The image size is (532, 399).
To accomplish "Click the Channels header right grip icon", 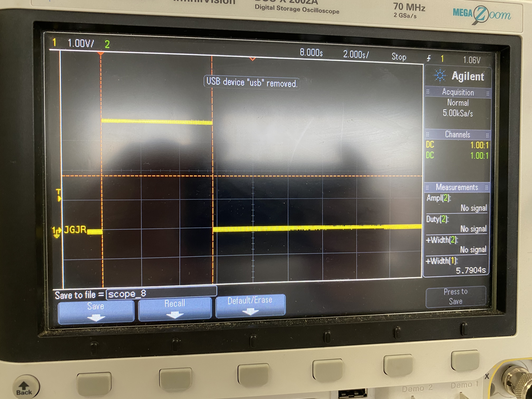I will click(487, 135).
